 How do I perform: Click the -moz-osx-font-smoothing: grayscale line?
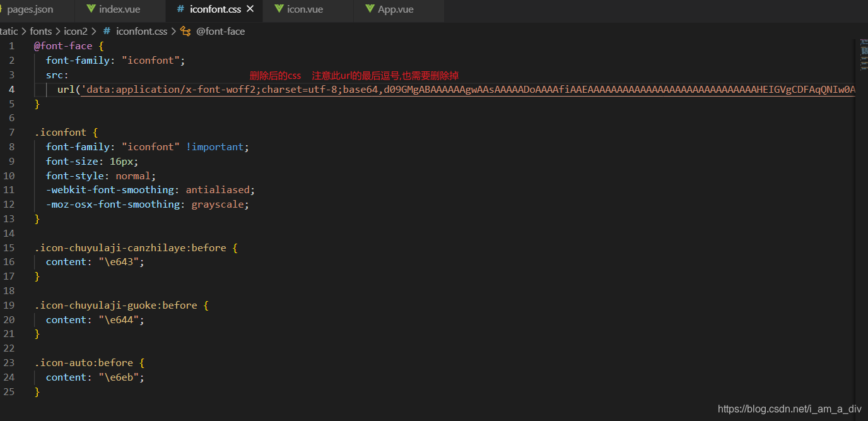pyautogui.click(x=148, y=205)
